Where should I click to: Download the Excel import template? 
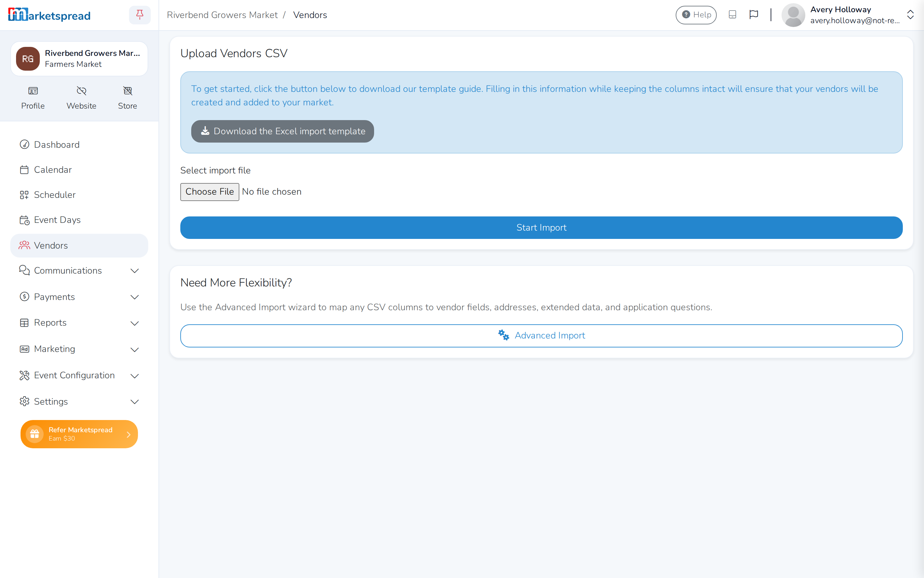[283, 131]
